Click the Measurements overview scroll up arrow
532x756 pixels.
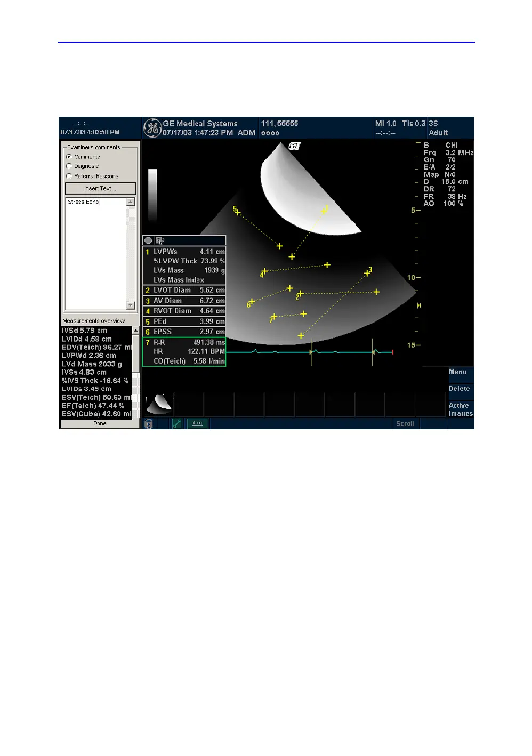[135, 331]
